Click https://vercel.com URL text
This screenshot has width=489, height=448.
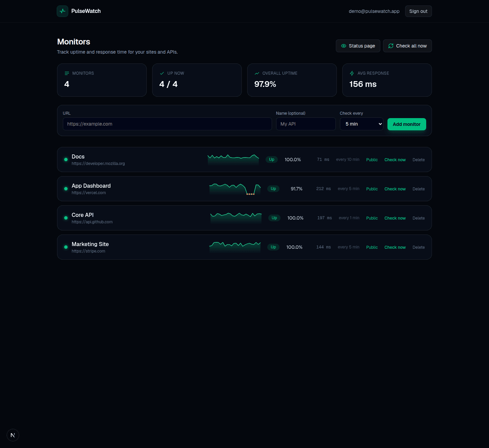(89, 193)
